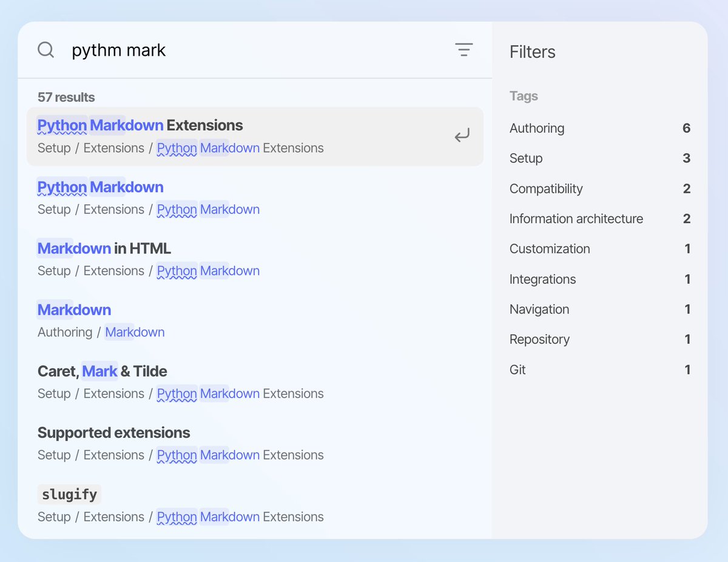Click breadcrumb under 'slugify' result

[180, 517]
